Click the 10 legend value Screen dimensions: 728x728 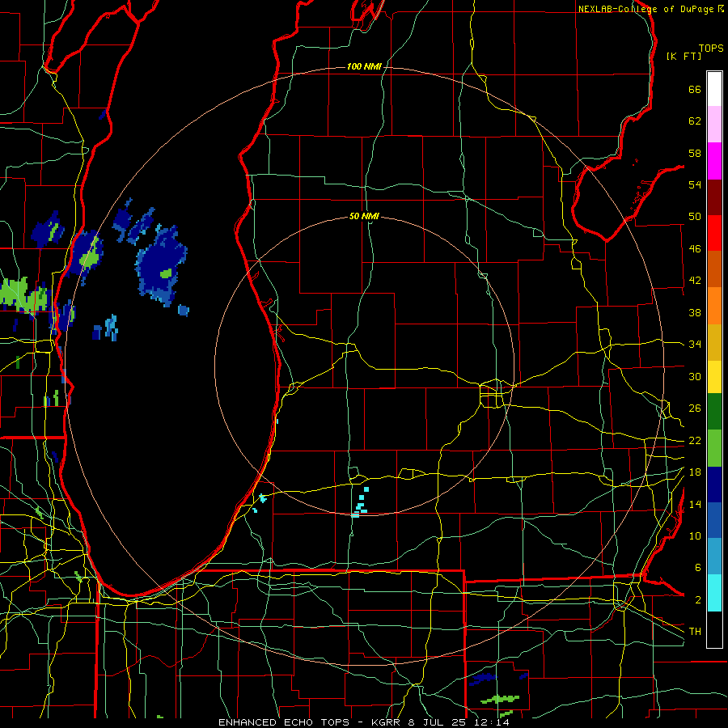pyautogui.click(x=695, y=535)
